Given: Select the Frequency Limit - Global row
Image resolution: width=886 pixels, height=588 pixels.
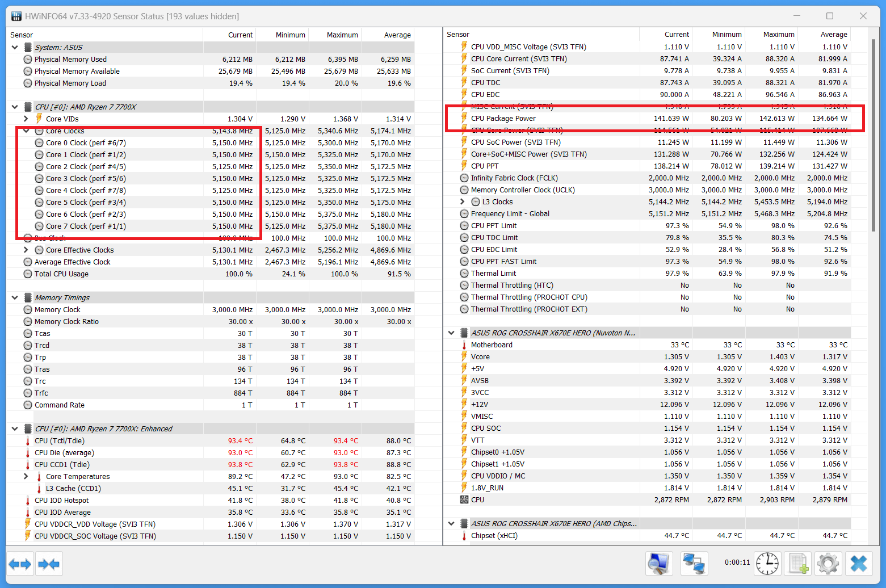Looking at the screenshot, I should click(647, 214).
